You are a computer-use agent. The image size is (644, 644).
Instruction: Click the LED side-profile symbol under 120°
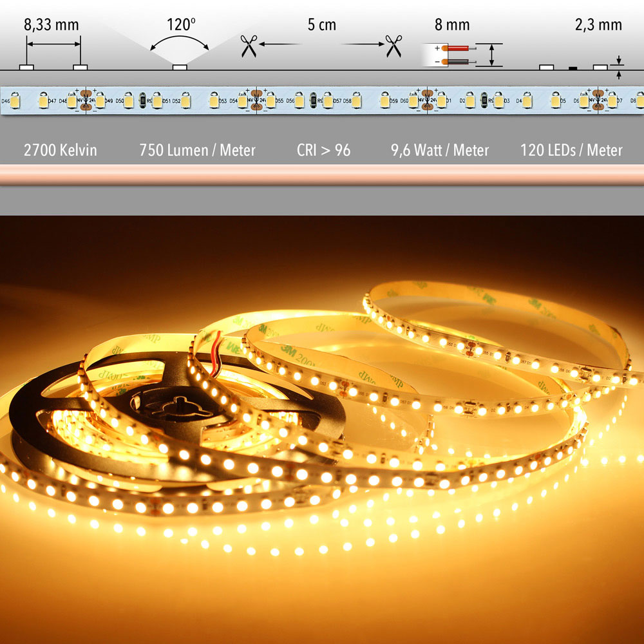[180, 66]
